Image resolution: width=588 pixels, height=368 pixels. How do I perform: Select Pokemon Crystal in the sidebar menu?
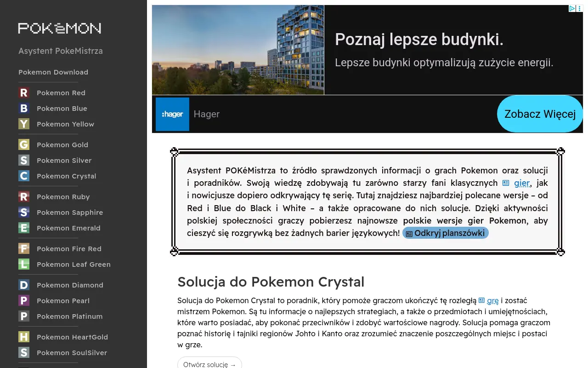67,176
